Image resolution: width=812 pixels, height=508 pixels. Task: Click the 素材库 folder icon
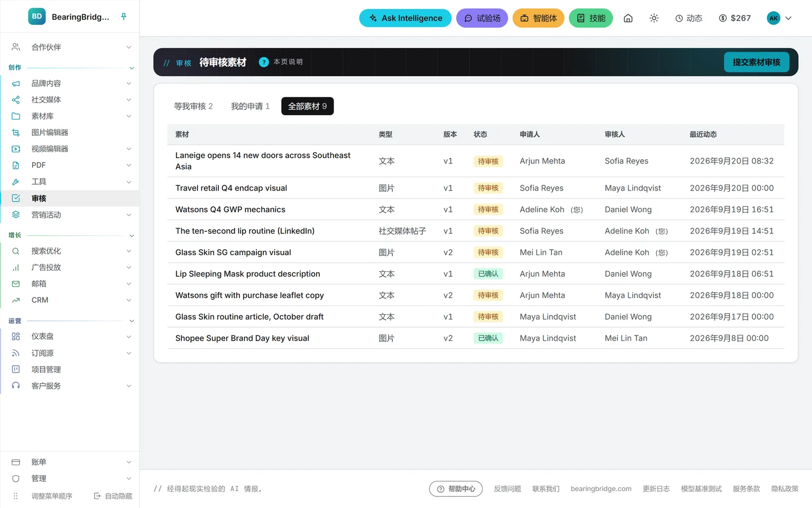pos(16,116)
